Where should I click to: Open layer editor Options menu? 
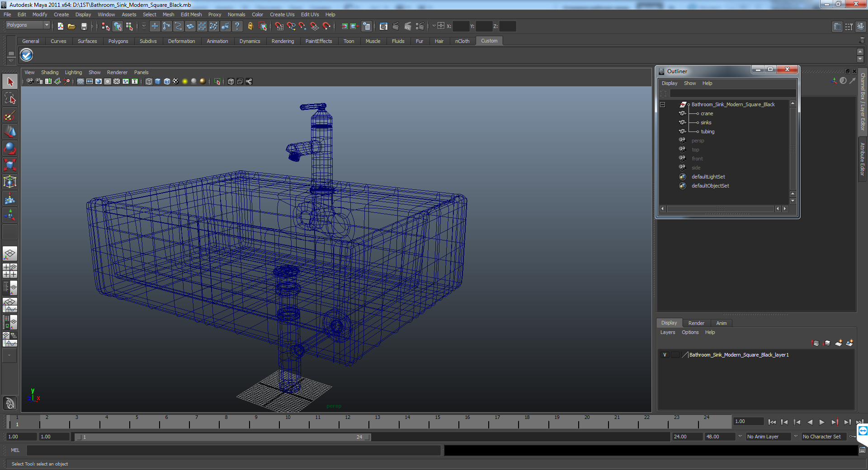690,332
